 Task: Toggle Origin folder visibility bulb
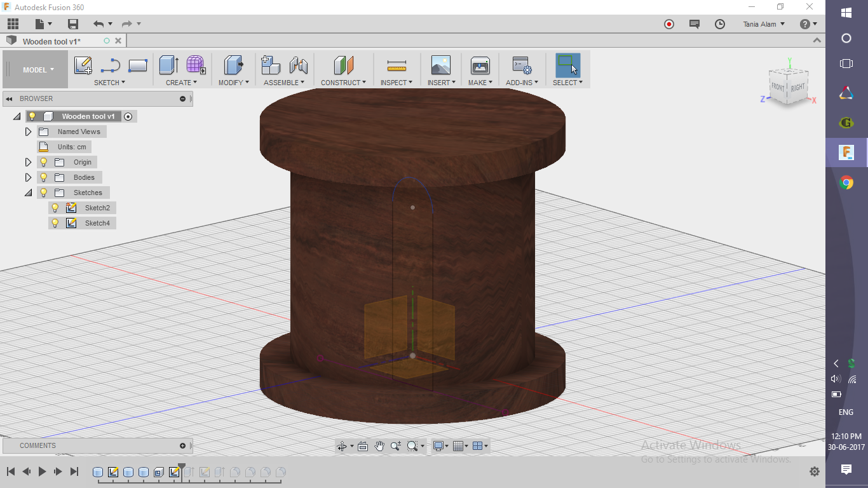[44, 162]
